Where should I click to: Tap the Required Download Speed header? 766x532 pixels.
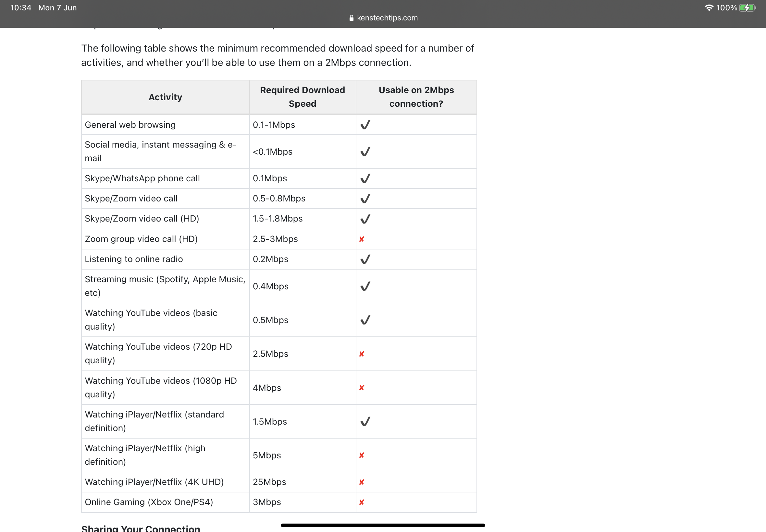[303, 97]
